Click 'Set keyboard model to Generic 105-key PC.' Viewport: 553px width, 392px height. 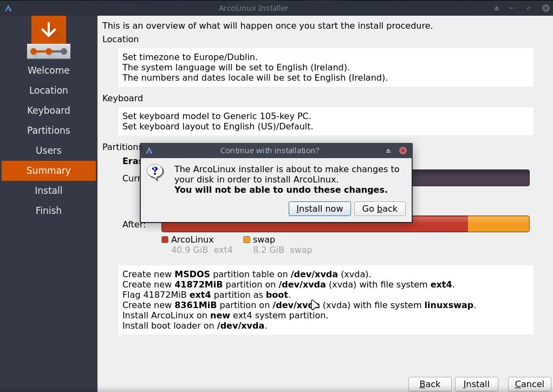tap(217, 116)
